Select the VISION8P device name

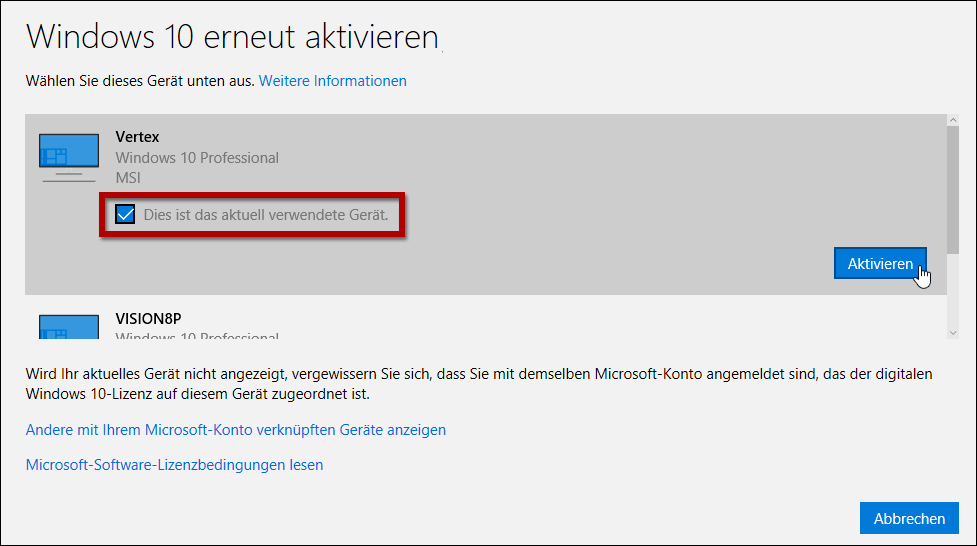(148, 318)
